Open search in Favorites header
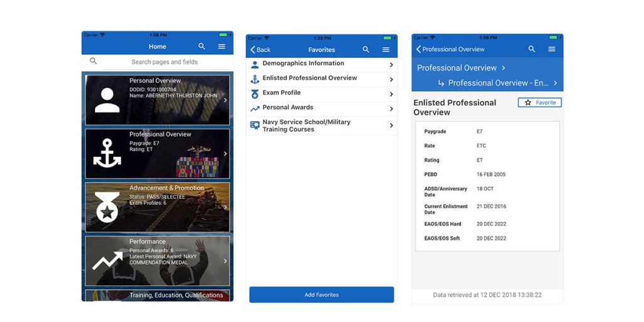Viewport: 644px width, 322px height. pos(366,50)
